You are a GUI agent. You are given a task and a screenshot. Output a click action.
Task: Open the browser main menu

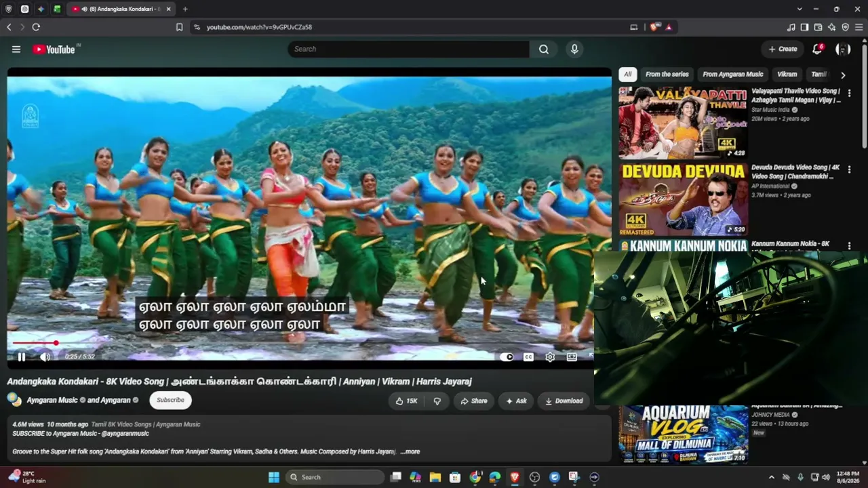click(859, 27)
